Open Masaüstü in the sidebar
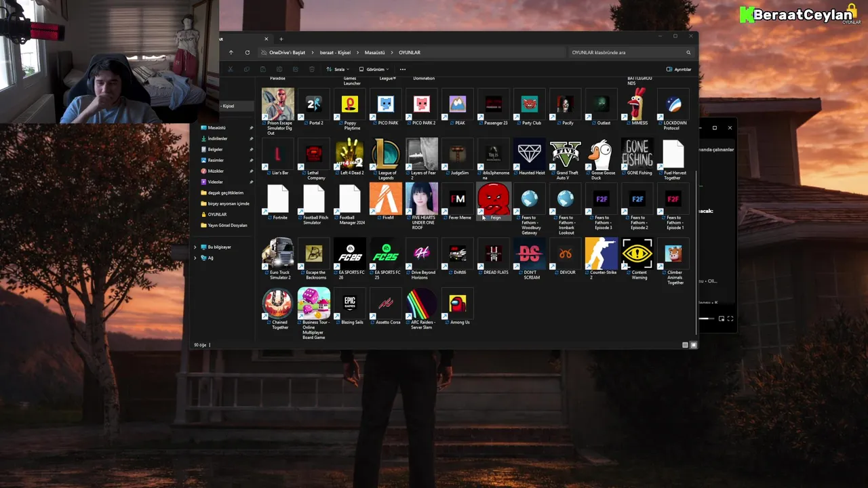This screenshot has width=868, height=488. coord(226,127)
